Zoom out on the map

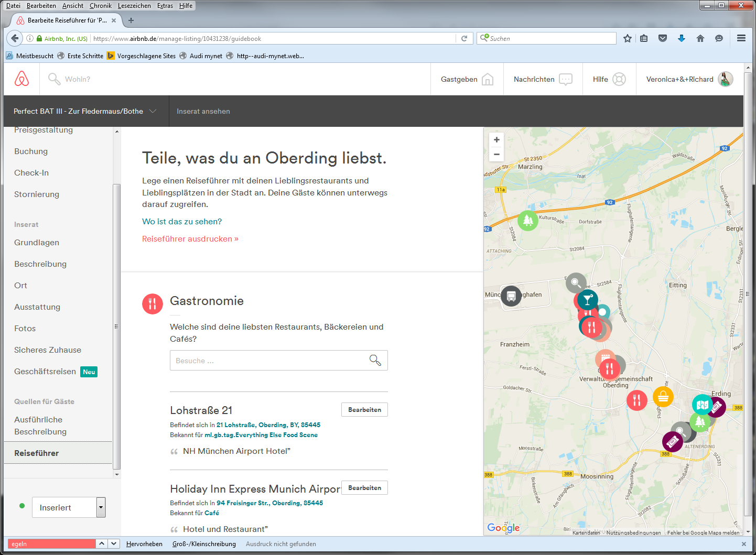[496, 154]
